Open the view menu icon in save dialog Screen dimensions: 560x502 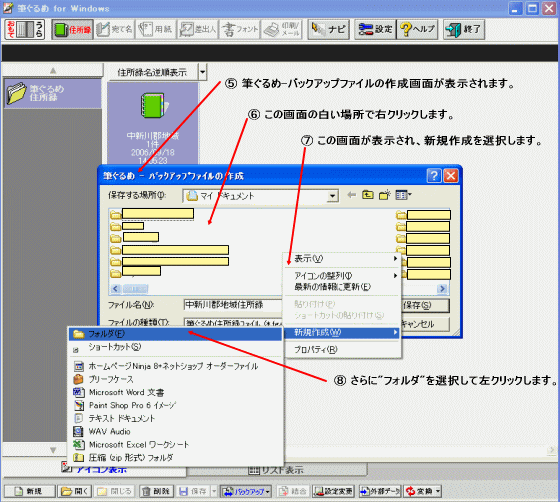(404, 195)
